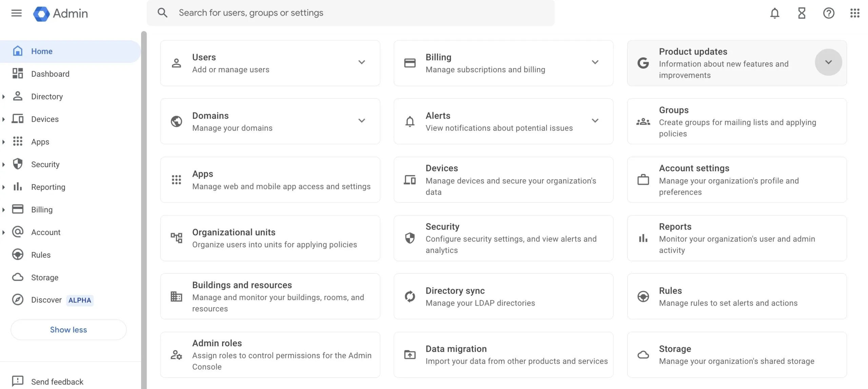Click the search magnifier icon
Screen dimensions: 868x389
tap(162, 13)
